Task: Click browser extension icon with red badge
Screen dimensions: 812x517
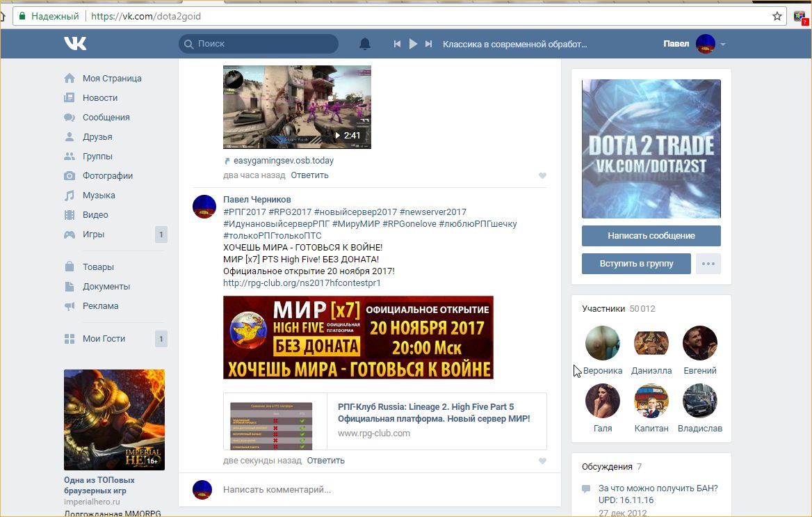Action: pyautogui.click(x=799, y=17)
